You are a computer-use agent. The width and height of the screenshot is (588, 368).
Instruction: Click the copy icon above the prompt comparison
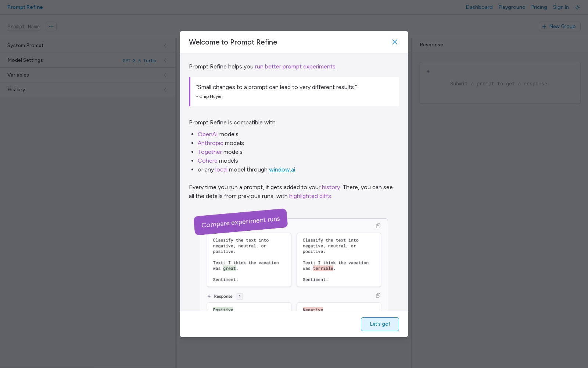pos(378,226)
